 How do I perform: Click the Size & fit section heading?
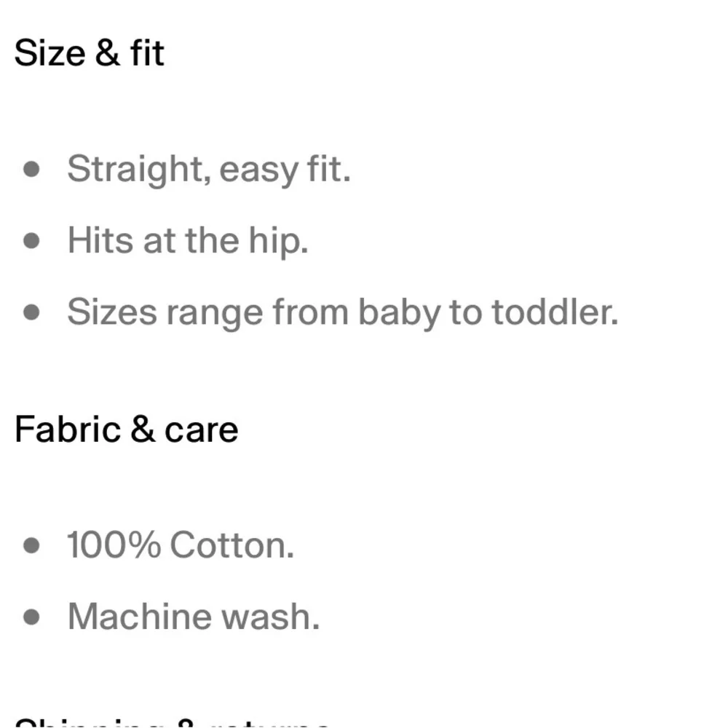tap(89, 53)
